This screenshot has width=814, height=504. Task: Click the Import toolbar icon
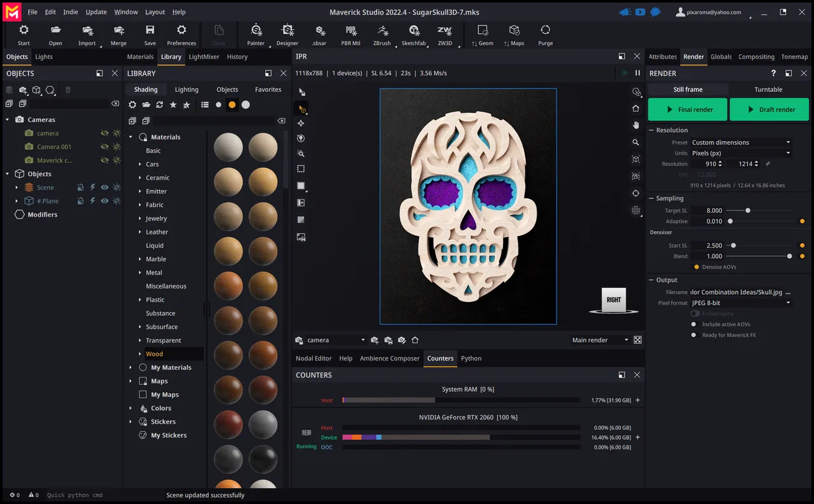click(87, 35)
